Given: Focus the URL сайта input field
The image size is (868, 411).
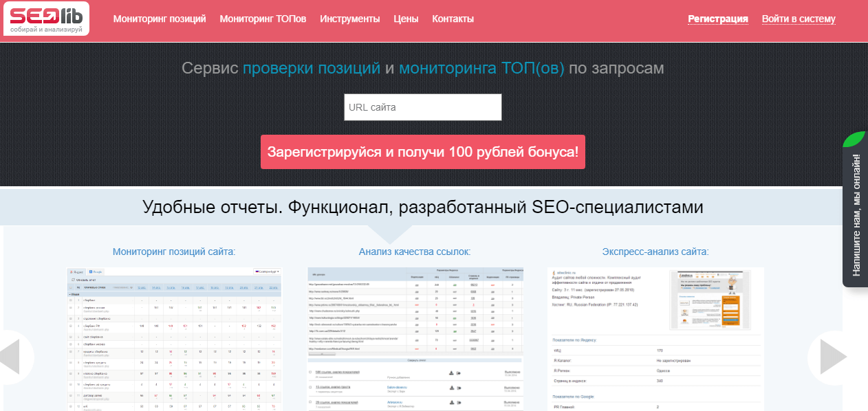Looking at the screenshot, I should (423, 107).
